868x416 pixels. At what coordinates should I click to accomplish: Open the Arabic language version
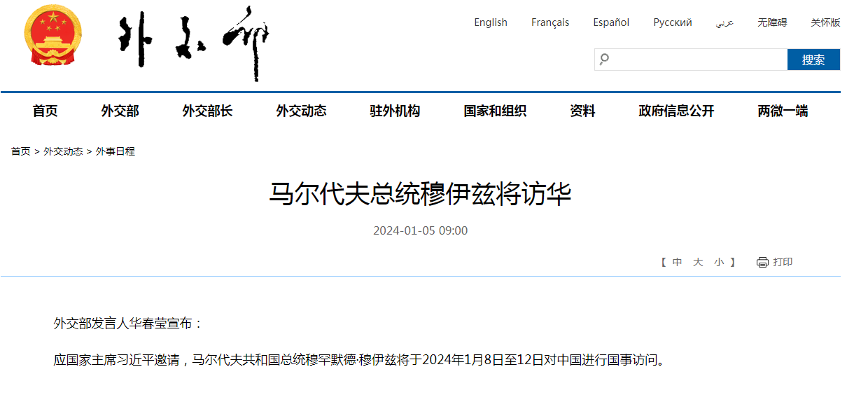coord(724,22)
